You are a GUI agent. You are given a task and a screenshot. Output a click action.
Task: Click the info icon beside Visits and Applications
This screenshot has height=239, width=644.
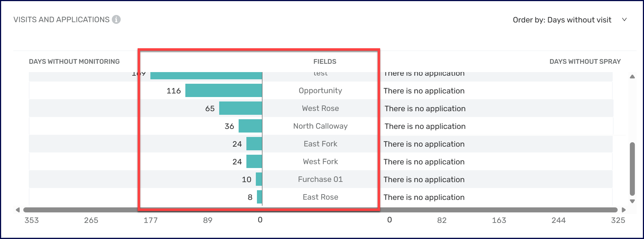(x=116, y=20)
